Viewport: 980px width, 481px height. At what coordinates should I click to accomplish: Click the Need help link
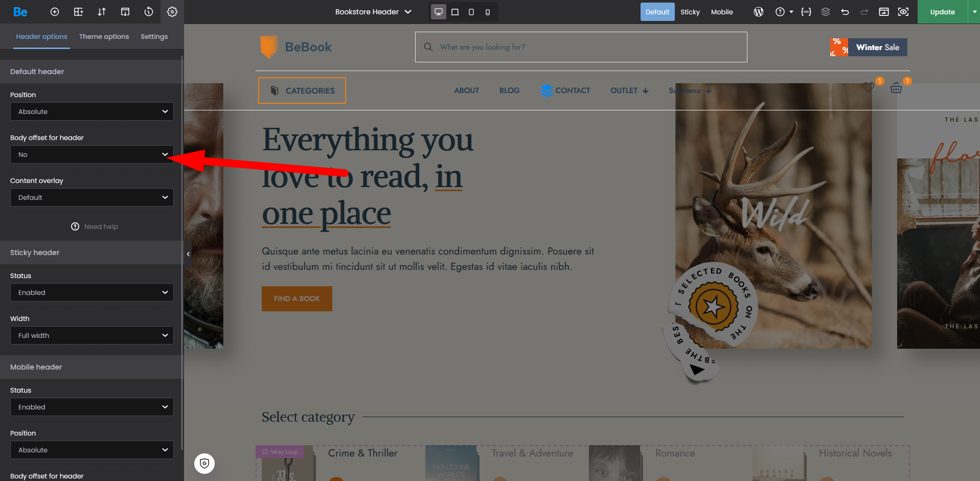tap(95, 226)
